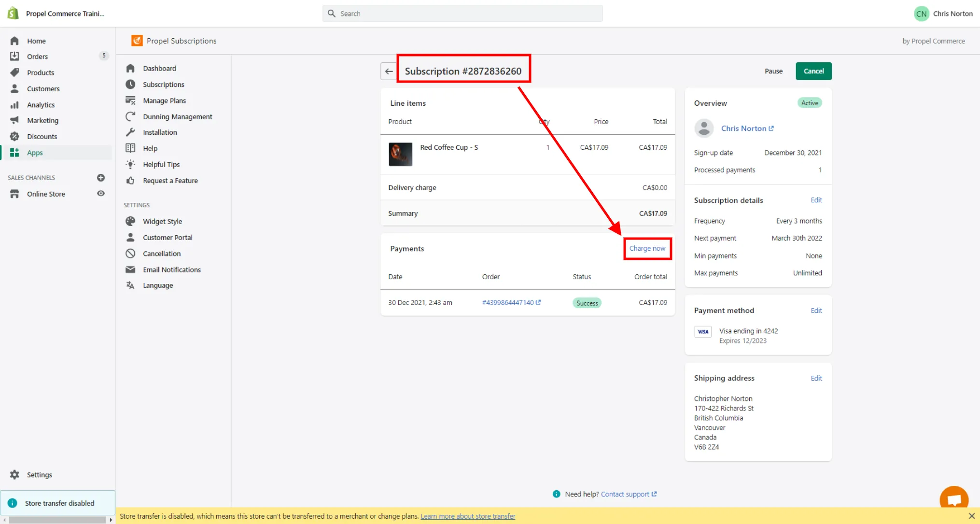The width and height of the screenshot is (980, 524).
Task: Pause this subscription
Action: tap(773, 71)
